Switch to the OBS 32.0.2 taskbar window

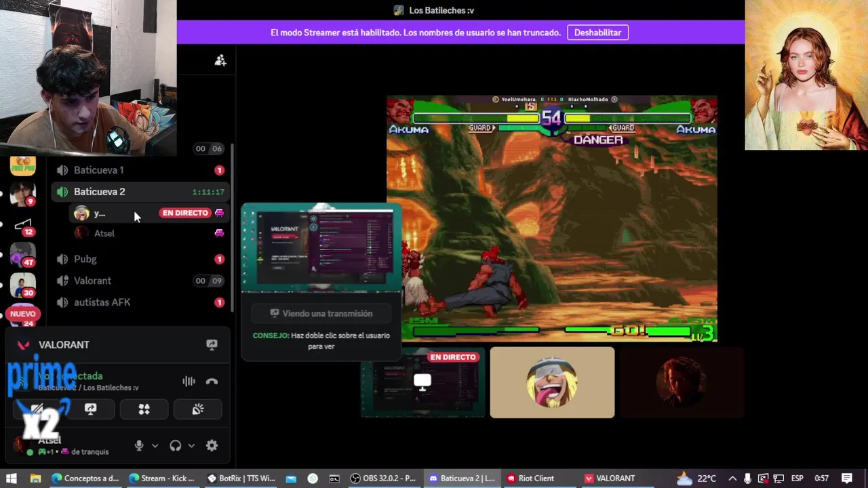[384, 479]
